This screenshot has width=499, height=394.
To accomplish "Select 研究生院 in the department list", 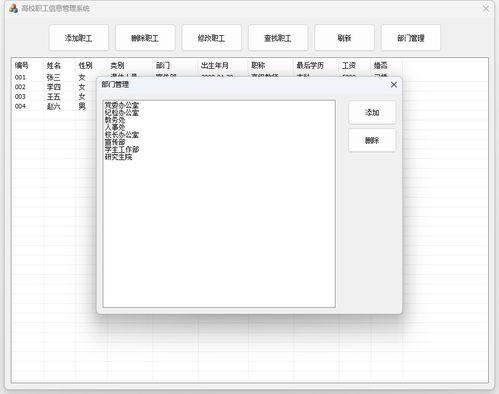I will [x=118, y=157].
